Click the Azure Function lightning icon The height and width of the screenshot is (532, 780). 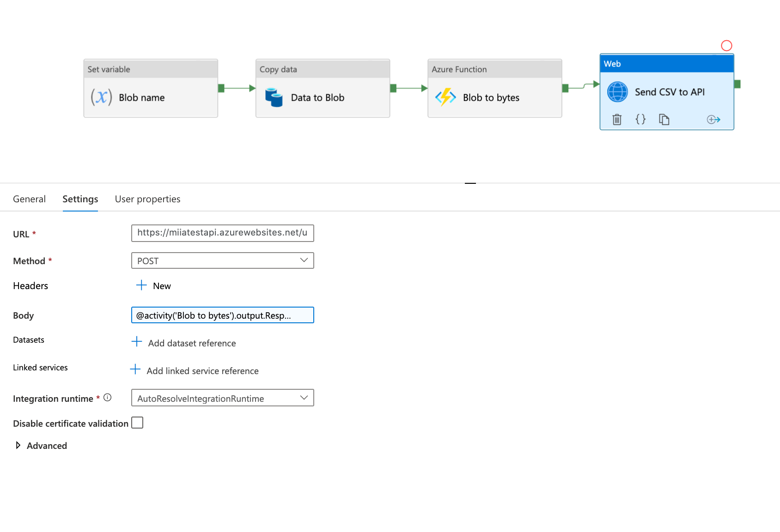(445, 97)
